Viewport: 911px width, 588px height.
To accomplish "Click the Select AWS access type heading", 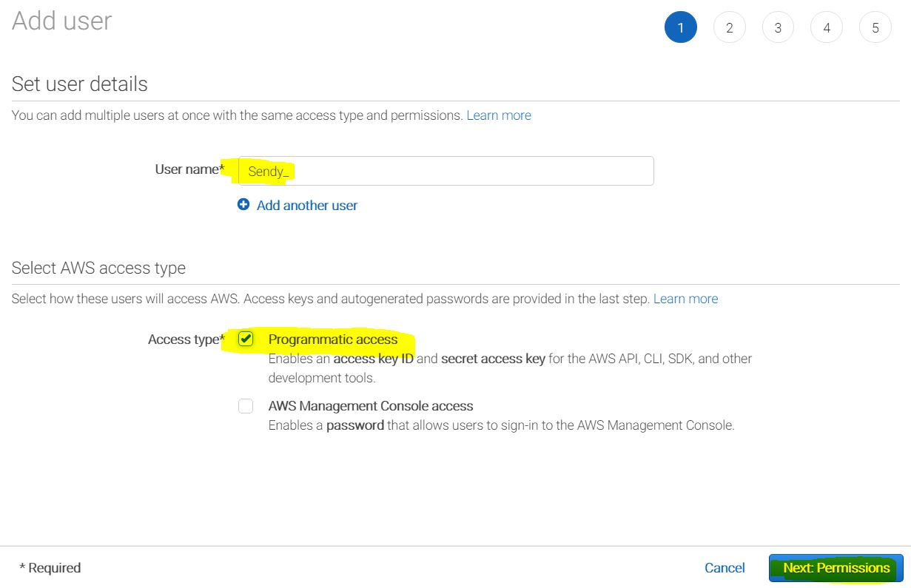I will point(98,268).
